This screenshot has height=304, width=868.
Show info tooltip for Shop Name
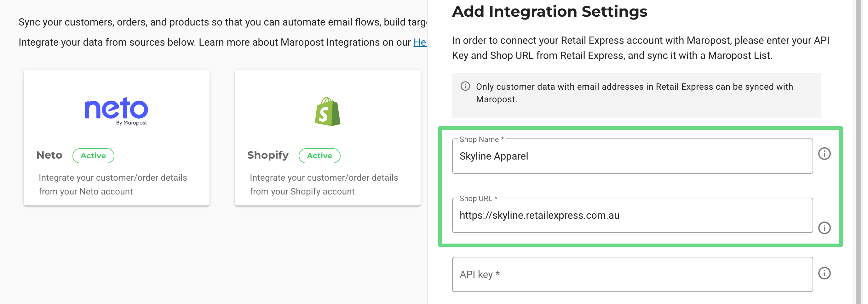824,154
